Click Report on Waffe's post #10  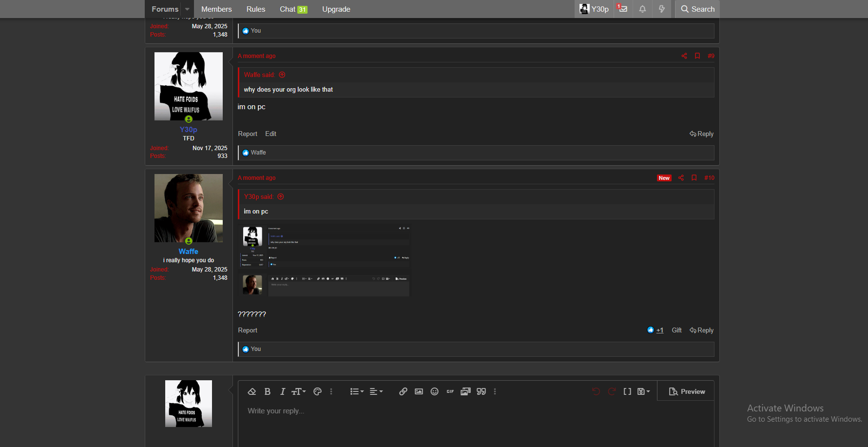click(x=248, y=330)
